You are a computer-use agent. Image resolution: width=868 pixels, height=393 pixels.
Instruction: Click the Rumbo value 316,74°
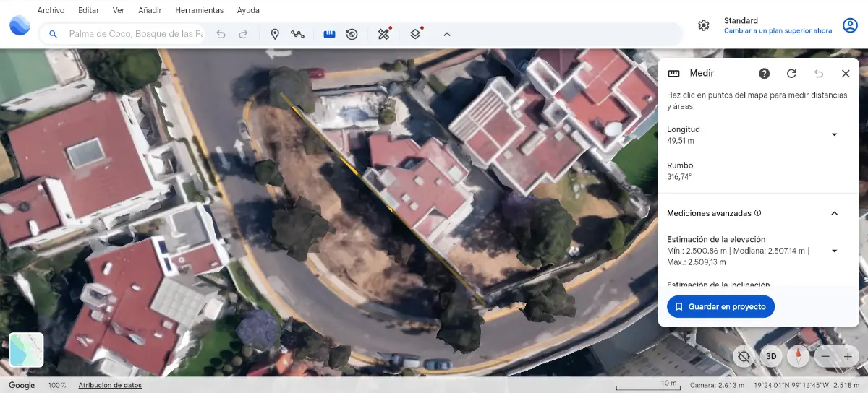tap(679, 176)
